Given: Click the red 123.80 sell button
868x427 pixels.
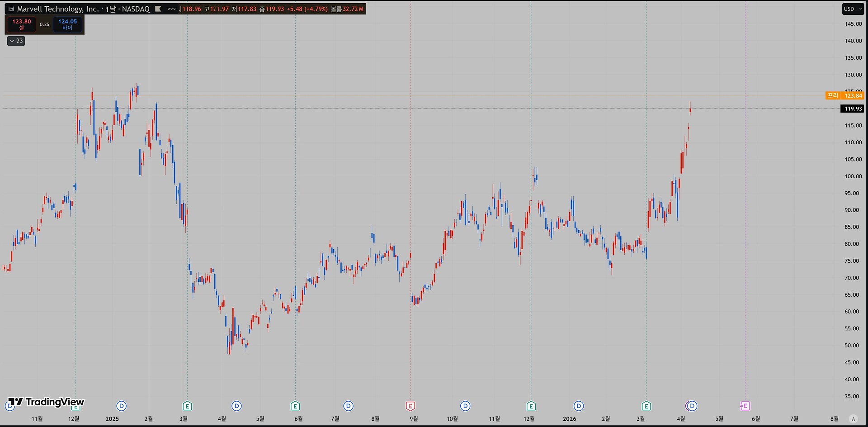Looking at the screenshot, I should 21,24.
